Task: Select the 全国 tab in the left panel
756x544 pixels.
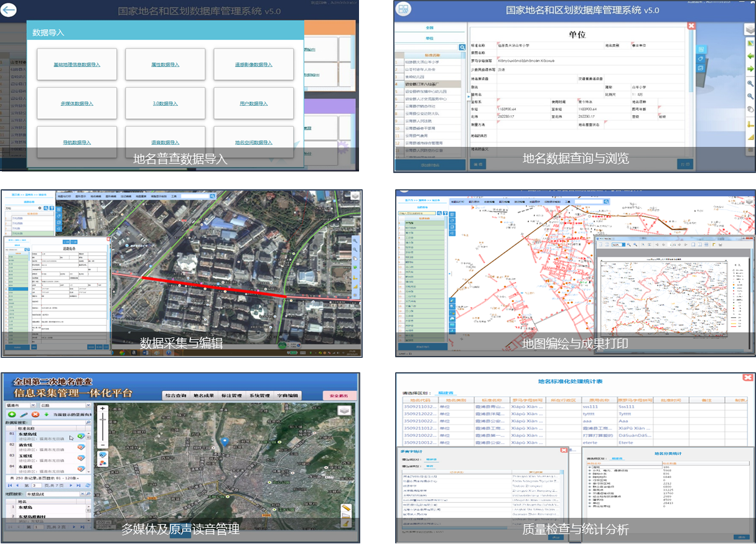Action: (429, 28)
